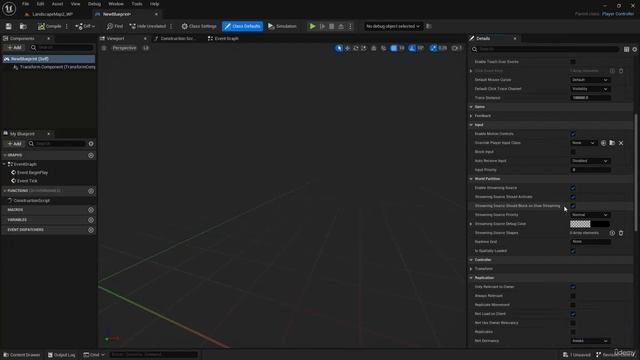The height and width of the screenshot is (360, 640).
Task: Add new event dispatcher with the plus icon
Action: (91, 230)
